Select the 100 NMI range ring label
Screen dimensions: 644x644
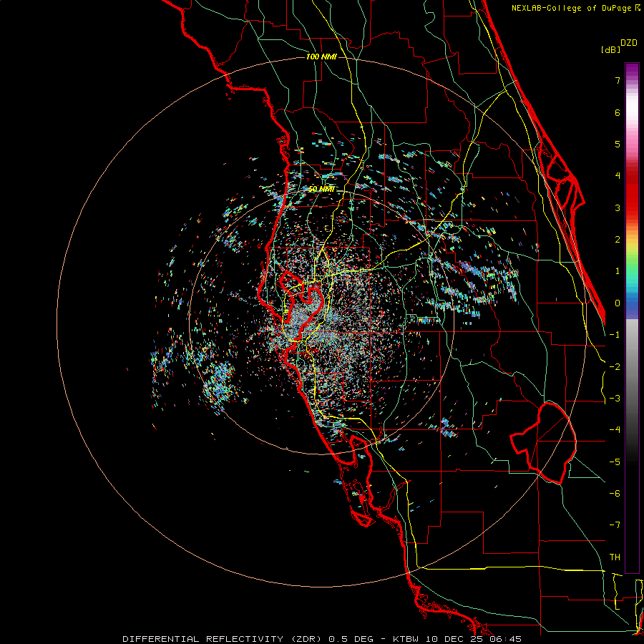tap(321, 57)
